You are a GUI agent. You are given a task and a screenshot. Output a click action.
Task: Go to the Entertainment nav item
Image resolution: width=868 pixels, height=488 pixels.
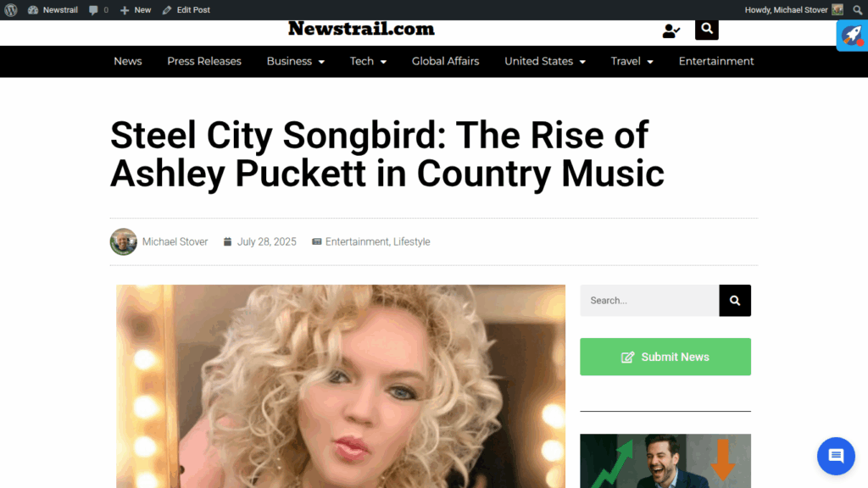(715, 61)
